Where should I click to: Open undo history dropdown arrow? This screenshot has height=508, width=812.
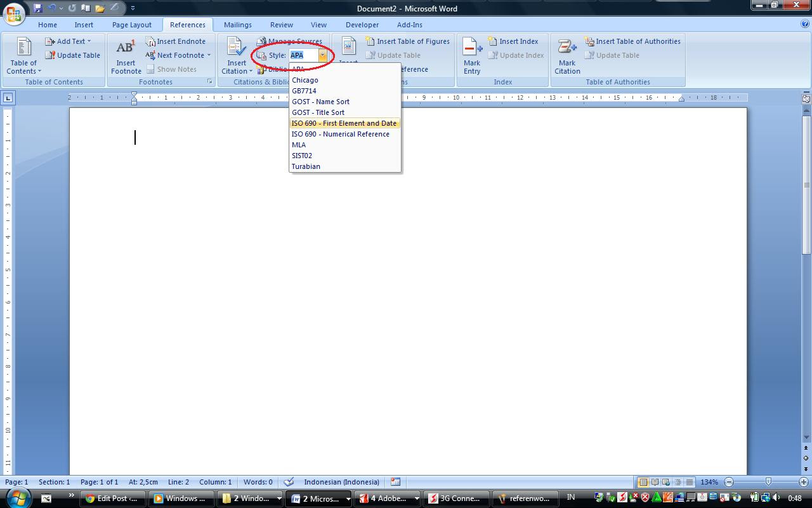tap(61, 8)
